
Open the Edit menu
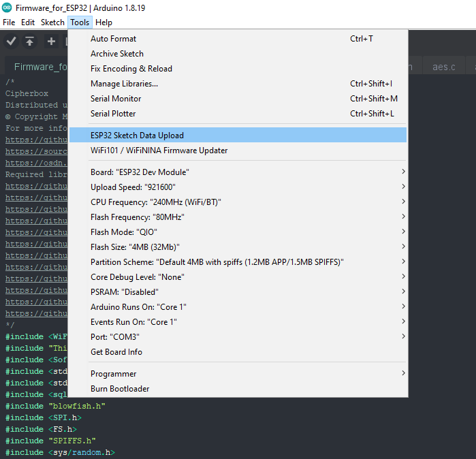point(28,22)
